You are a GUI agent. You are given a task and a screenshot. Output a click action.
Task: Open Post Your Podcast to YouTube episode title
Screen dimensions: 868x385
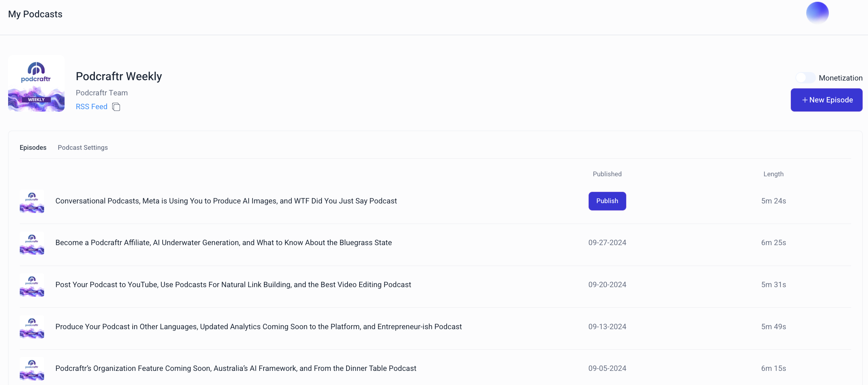click(233, 285)
